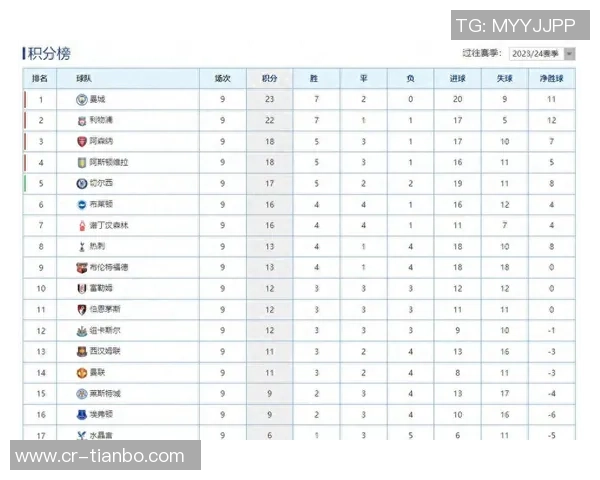600x480 pixels.
Task: Click the Arsenal (阿森纳) club crest
Action: (82, 142)
